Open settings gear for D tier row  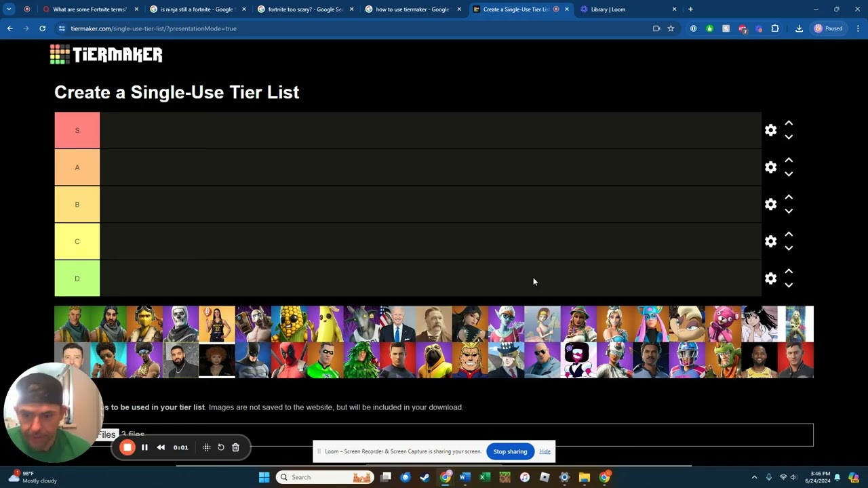coord(770,279)
